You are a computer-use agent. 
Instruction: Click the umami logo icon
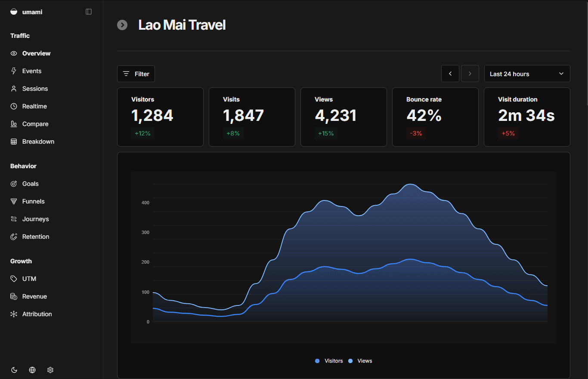pos(14,12)
